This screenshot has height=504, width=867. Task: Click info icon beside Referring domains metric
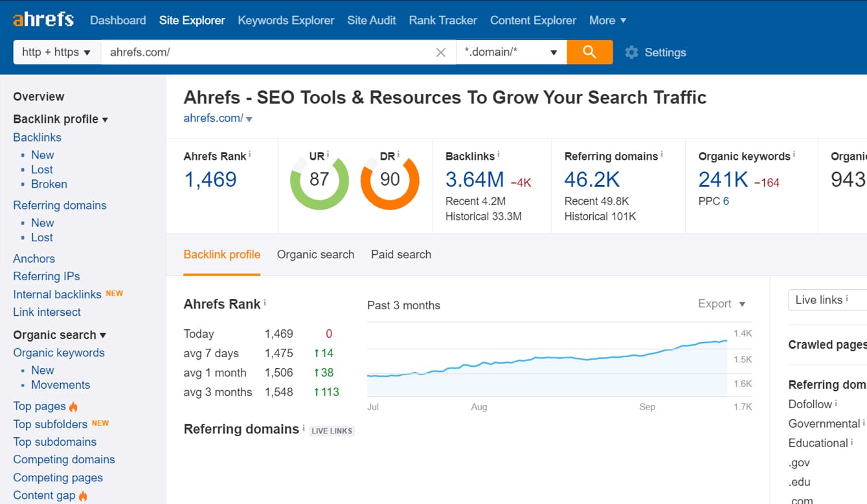[662, 155]
